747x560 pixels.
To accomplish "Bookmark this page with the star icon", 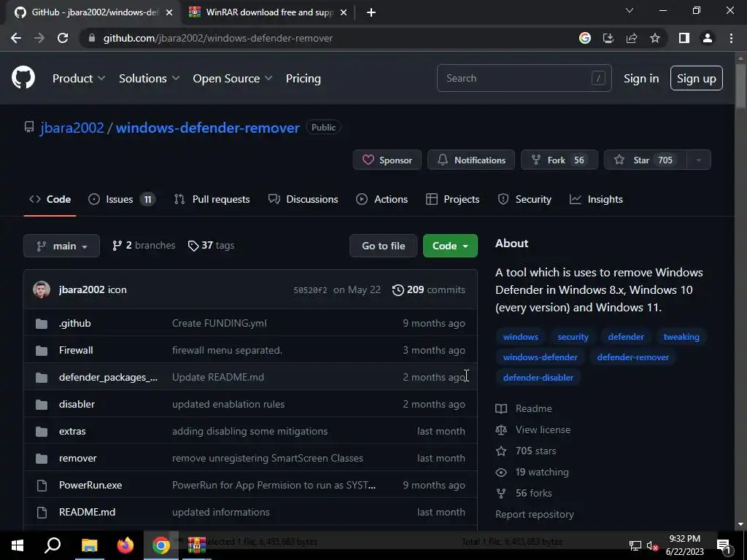I will pyautogui.click(x=655, y=38).
